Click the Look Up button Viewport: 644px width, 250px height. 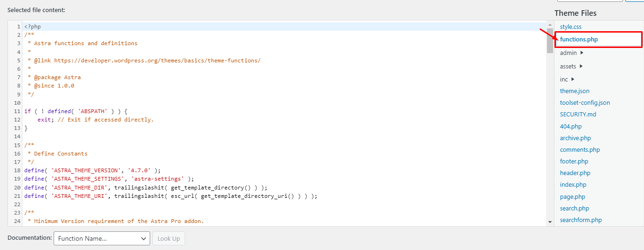(x=168, y=238)
